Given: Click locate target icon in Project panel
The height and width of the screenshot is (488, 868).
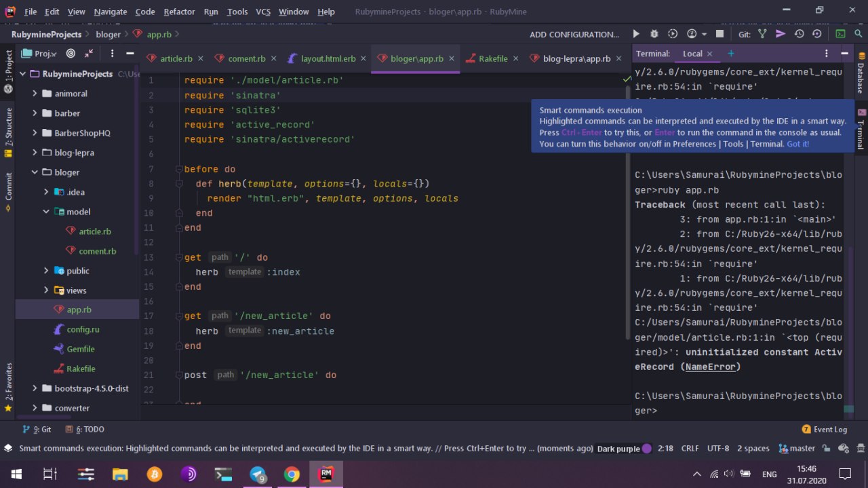Looking at the screenshot, I should click(x=71, y=54).
